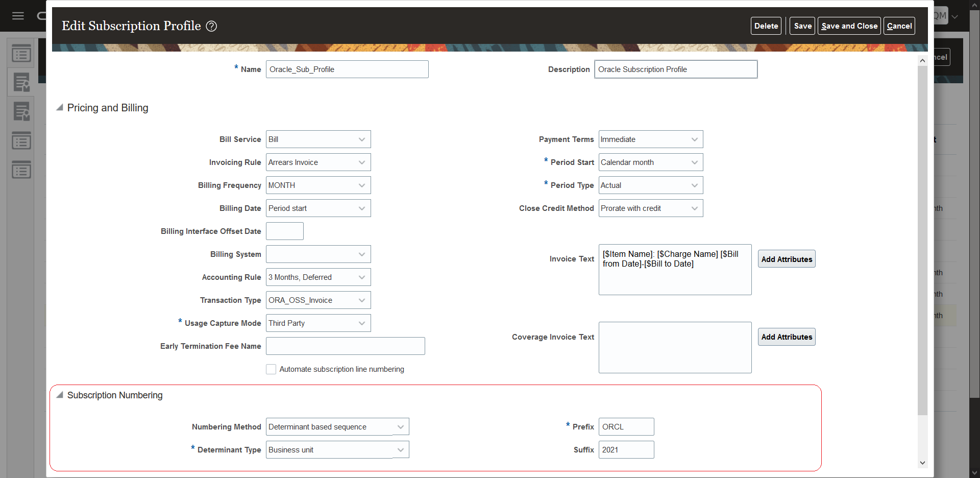
Task: Click the third sidebar icon showing a document with checkmark
Action: coord(21,111)
